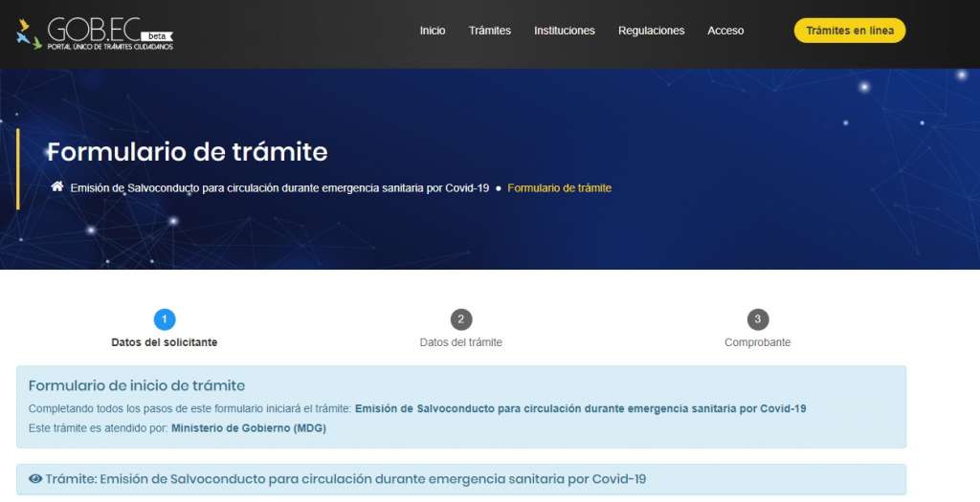Click the GOB.EC portal logo
This screenshot has height=502, width=980.
(95, 33)
